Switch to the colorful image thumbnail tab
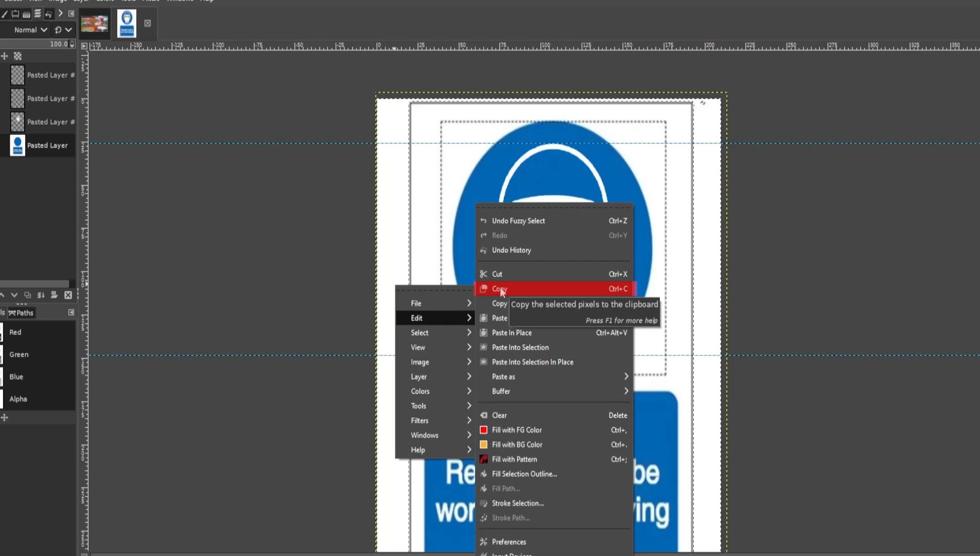 pos(95,24)
